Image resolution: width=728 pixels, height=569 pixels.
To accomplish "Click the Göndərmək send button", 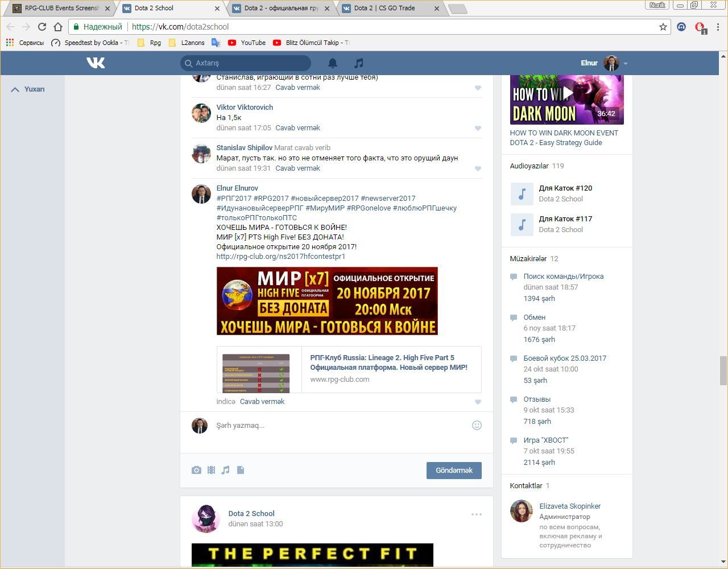I will tap(454, 471).
